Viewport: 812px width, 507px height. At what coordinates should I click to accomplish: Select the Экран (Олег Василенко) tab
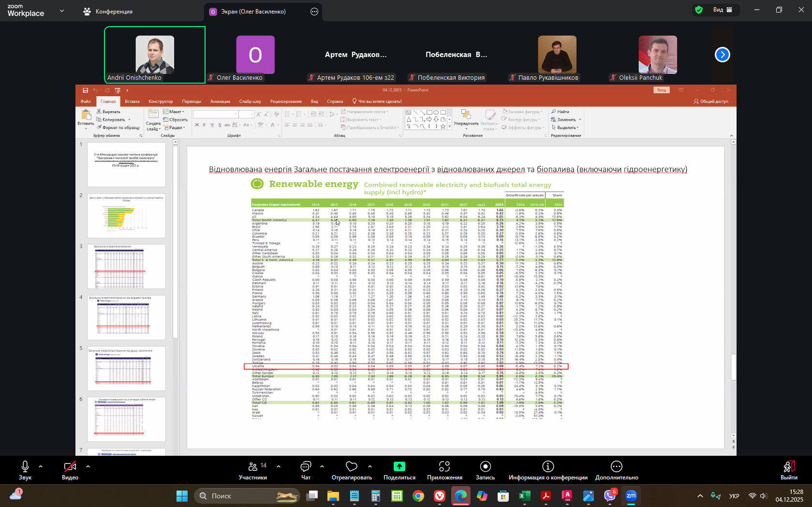tap(253, 12)
